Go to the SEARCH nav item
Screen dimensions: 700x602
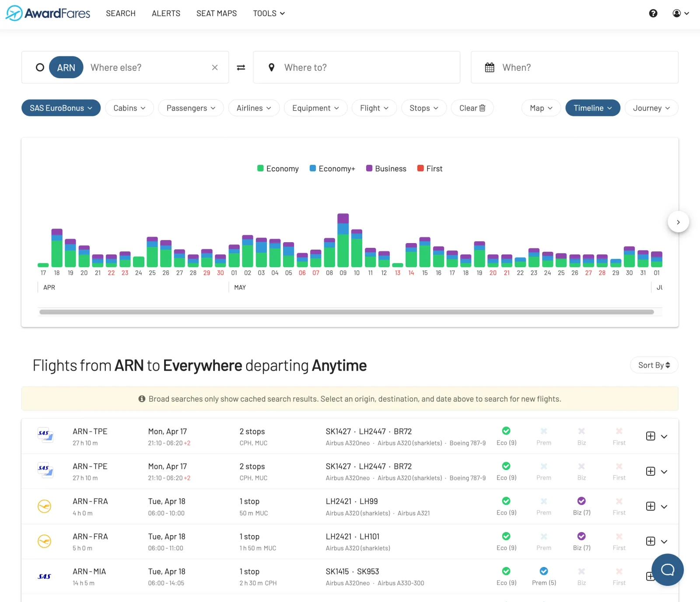121,13
